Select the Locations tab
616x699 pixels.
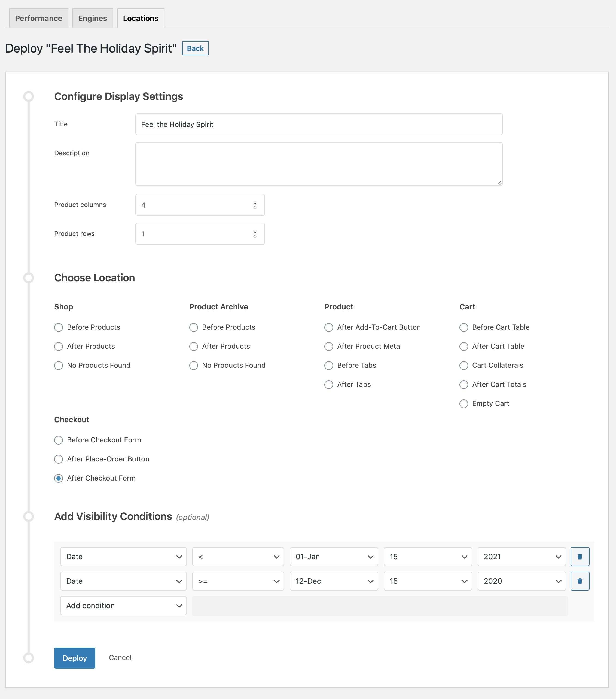tap(141, 18)
